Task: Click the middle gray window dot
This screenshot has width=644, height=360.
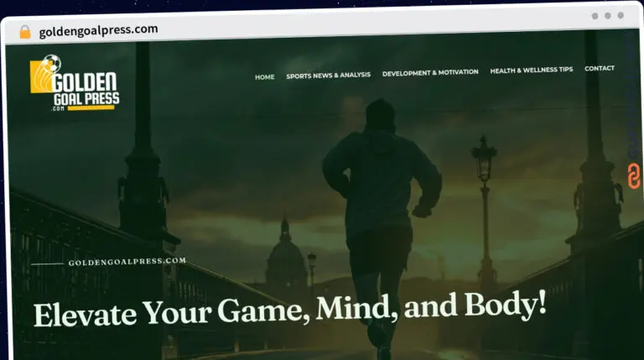Action: (608, 16)
